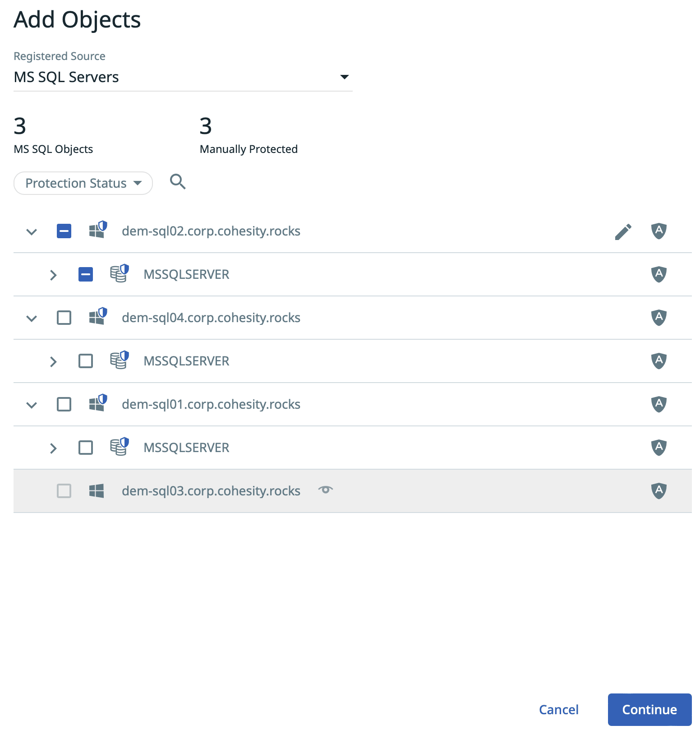Click database icon of MSSQLSERVER under dem-sql04

[x=119, y=360]
